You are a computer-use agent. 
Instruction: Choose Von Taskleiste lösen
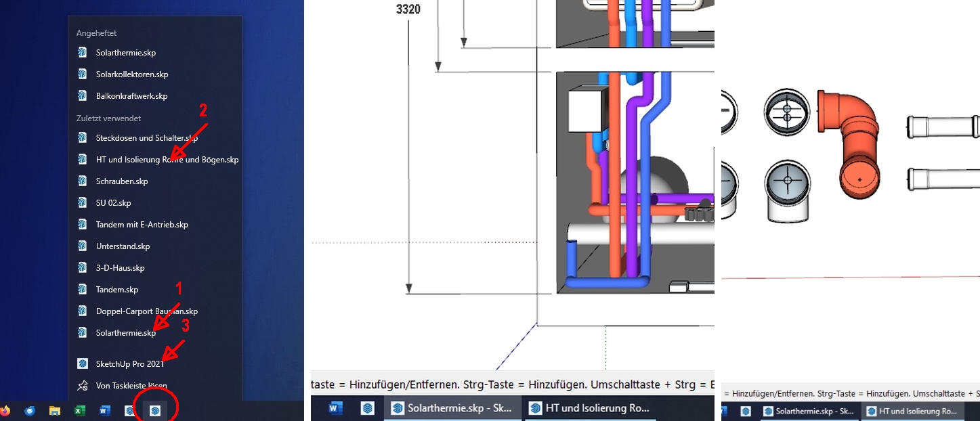155,385
